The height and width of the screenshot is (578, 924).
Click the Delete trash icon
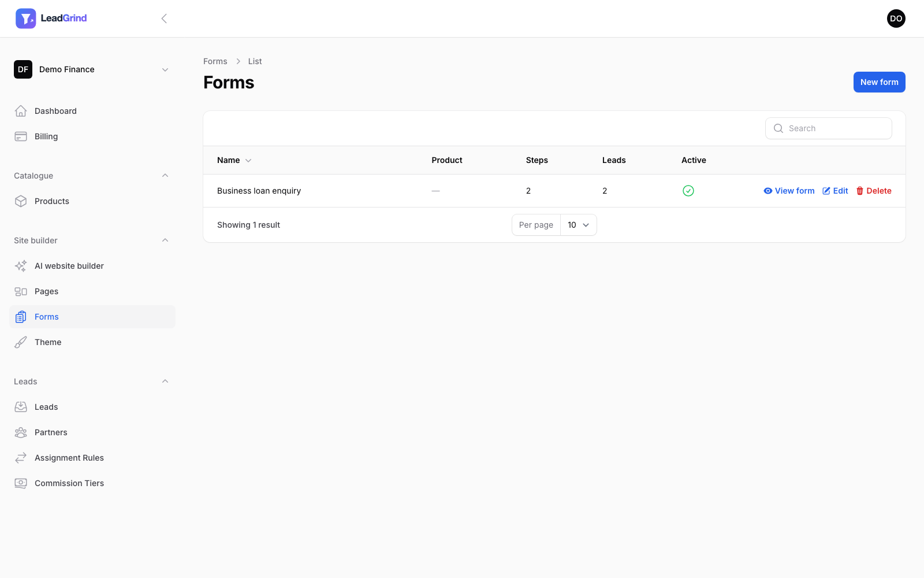tap(860, 191)
